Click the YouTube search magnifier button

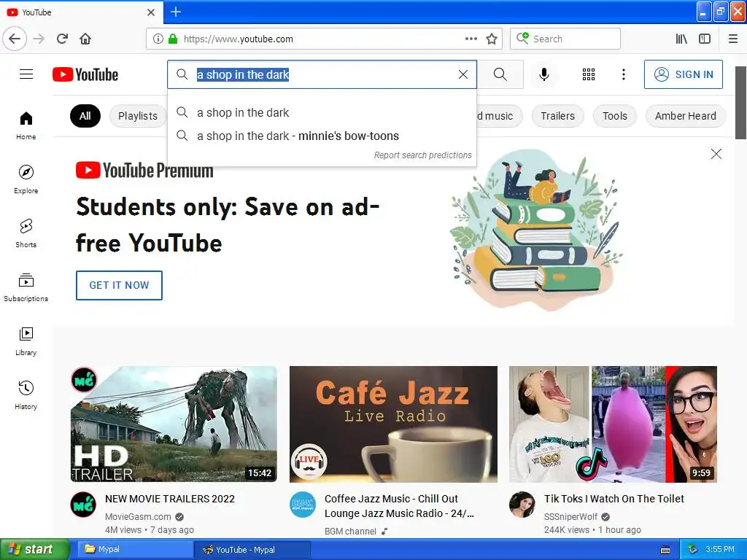[500, 74]
